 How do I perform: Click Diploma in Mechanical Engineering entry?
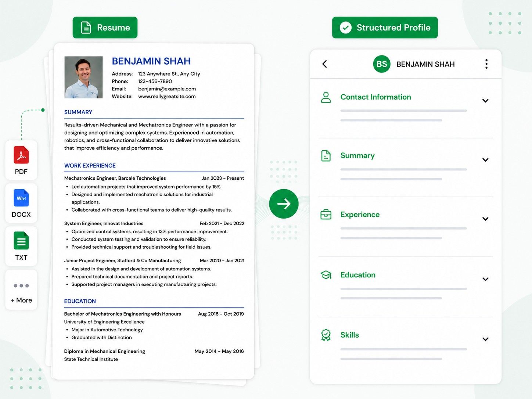(x=105, y=351)
